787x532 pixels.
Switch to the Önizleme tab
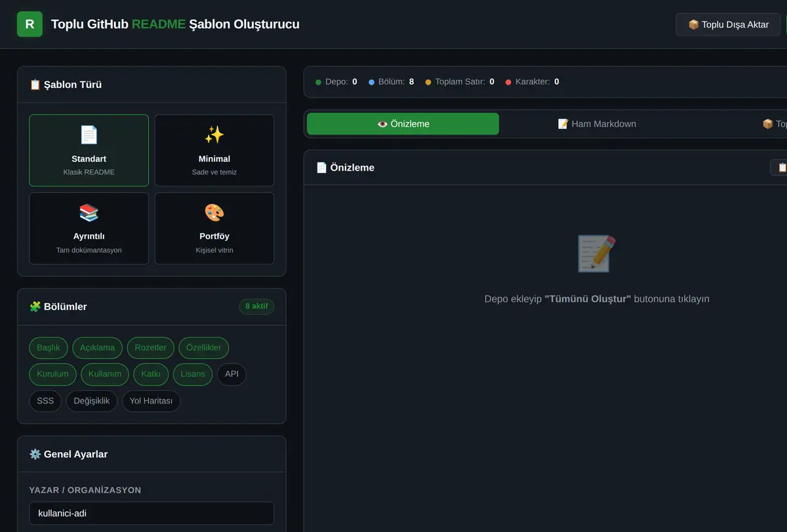(x=403, y=124)
